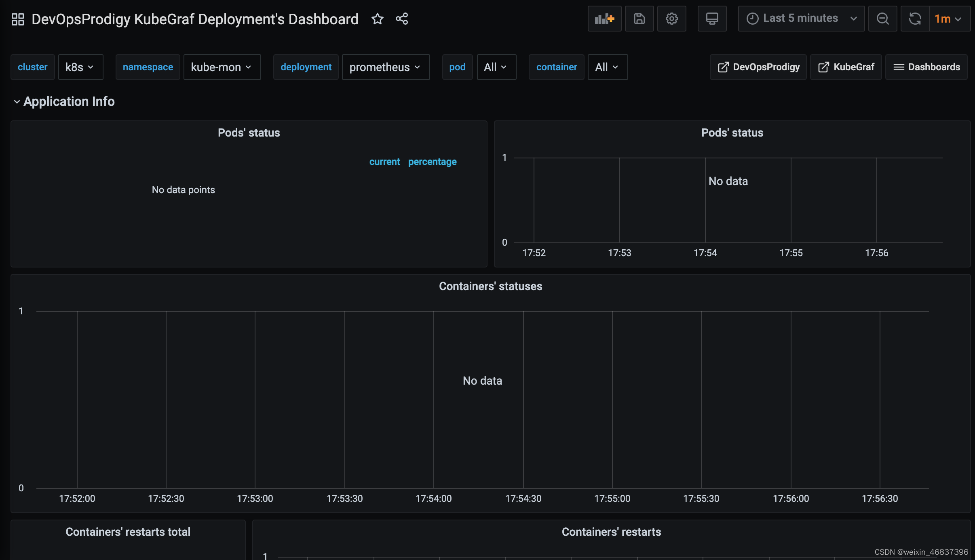The image size is (975, 560).
Task: Click 17:54:30 tick in Containers' statuses
Action: click(523, 499)
